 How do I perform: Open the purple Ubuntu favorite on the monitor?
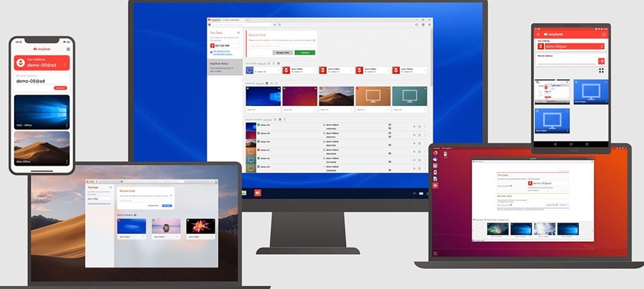pos(300,96)
